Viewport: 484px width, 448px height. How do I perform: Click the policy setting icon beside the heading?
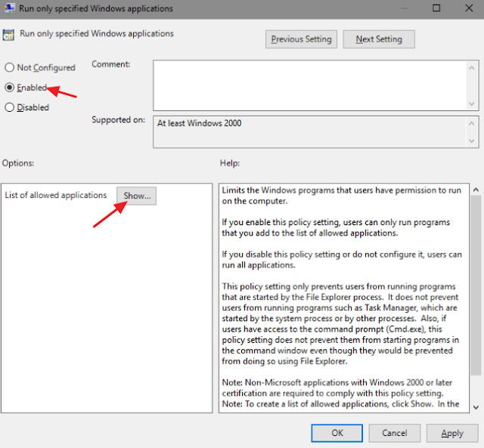click(8, 35)
